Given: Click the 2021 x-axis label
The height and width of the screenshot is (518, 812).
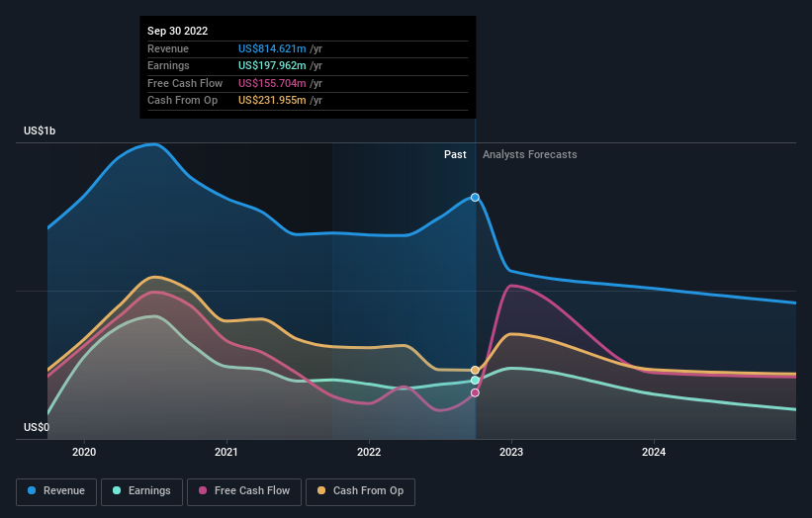Looking at the screenshot, I should point(226,452).
